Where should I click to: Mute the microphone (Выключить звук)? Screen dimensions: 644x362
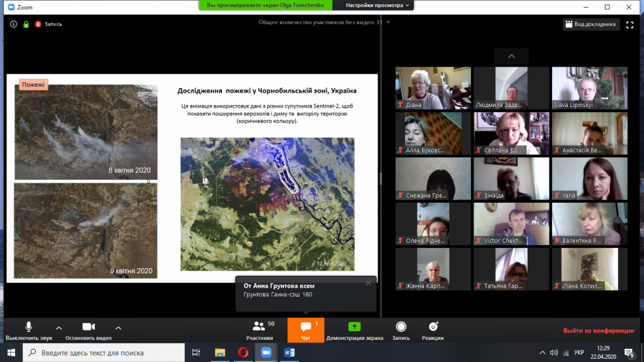coord(29,331)
